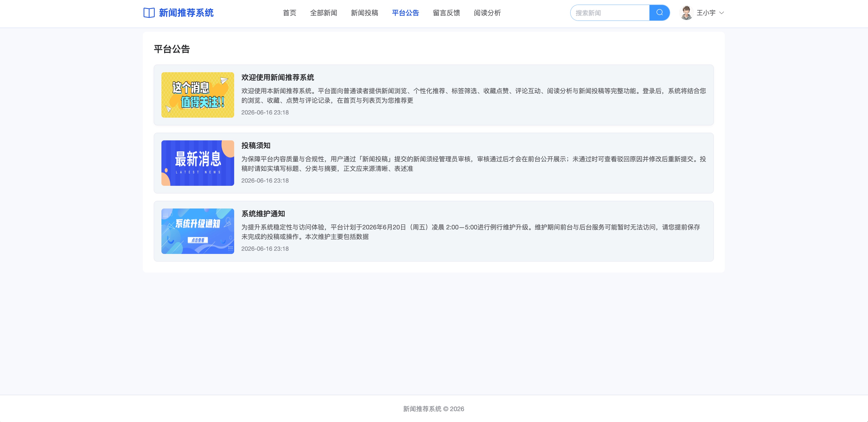Viewport: 868px width, 422px height.
Task: Click the 王小宇 user avatar
Action: tap(686, 13)
